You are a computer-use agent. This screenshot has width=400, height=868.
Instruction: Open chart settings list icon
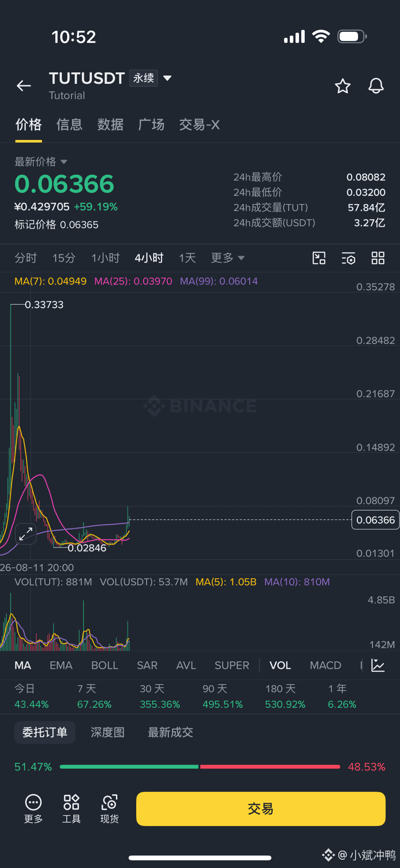point(348,258)
